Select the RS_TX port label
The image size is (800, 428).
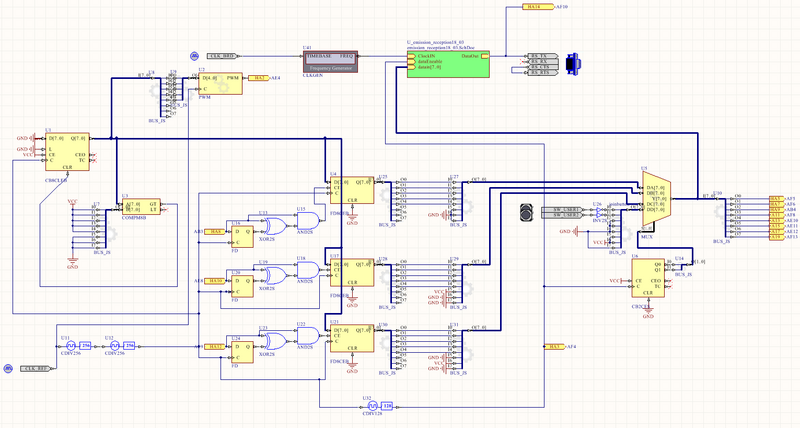541,55
